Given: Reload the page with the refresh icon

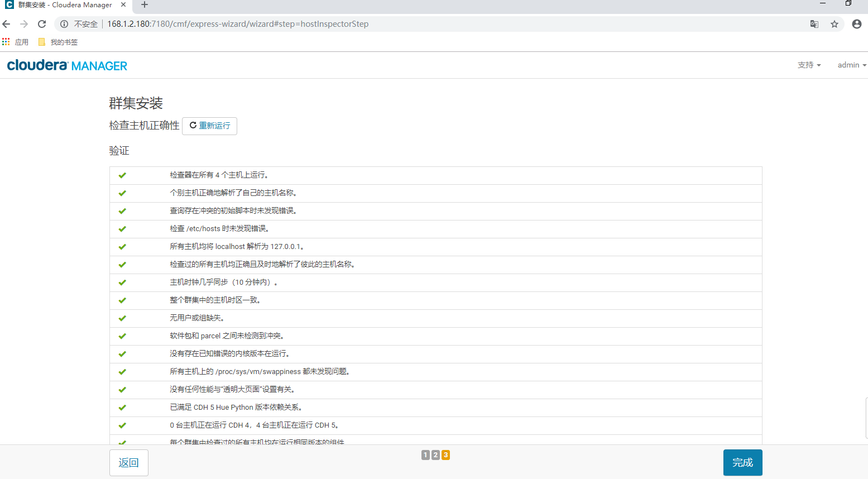Looking at the screenshot, I should tap(42, 24).
